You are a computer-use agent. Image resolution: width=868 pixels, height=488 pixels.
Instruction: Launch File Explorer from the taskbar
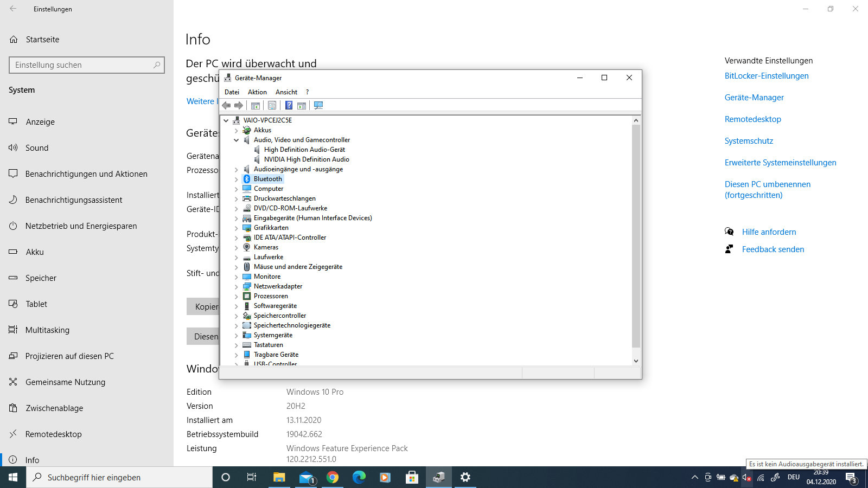point(279,477)
